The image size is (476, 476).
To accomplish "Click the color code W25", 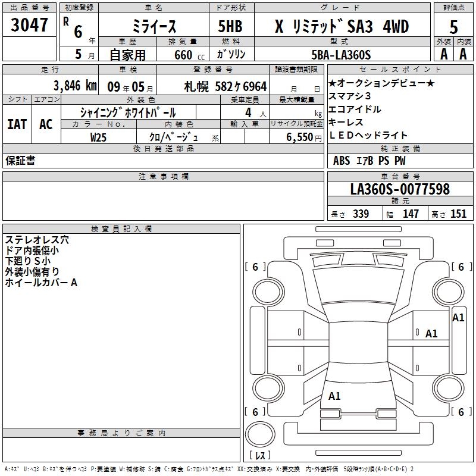I will point(99,137).
